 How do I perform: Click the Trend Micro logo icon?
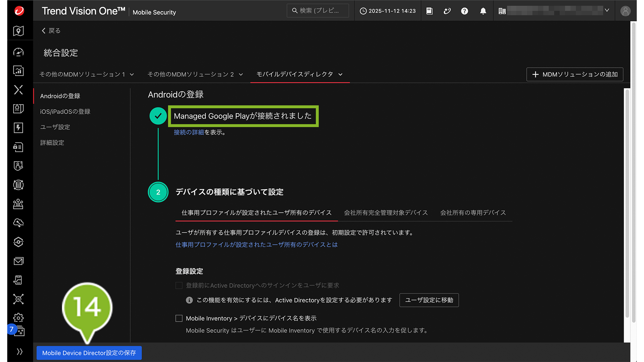pos(19,11)
